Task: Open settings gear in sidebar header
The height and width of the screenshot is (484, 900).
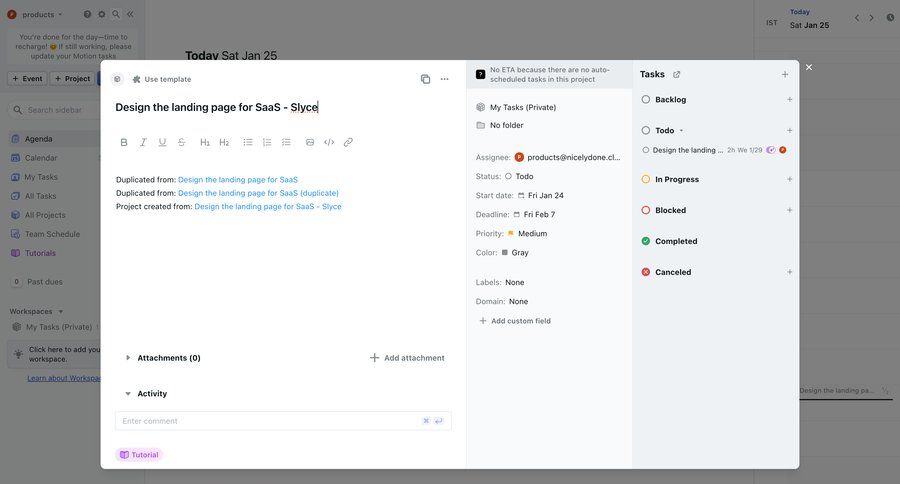Action: click(x=102, y=14)
